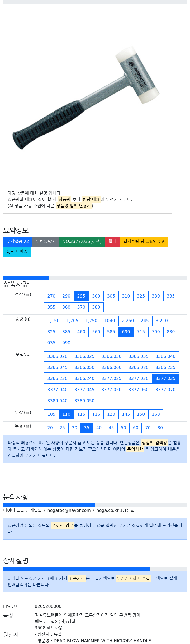Image resolution: width=190 pixels, height=644 pixels.
Task: Choose 두장 option 168
Action: point(156,414)
